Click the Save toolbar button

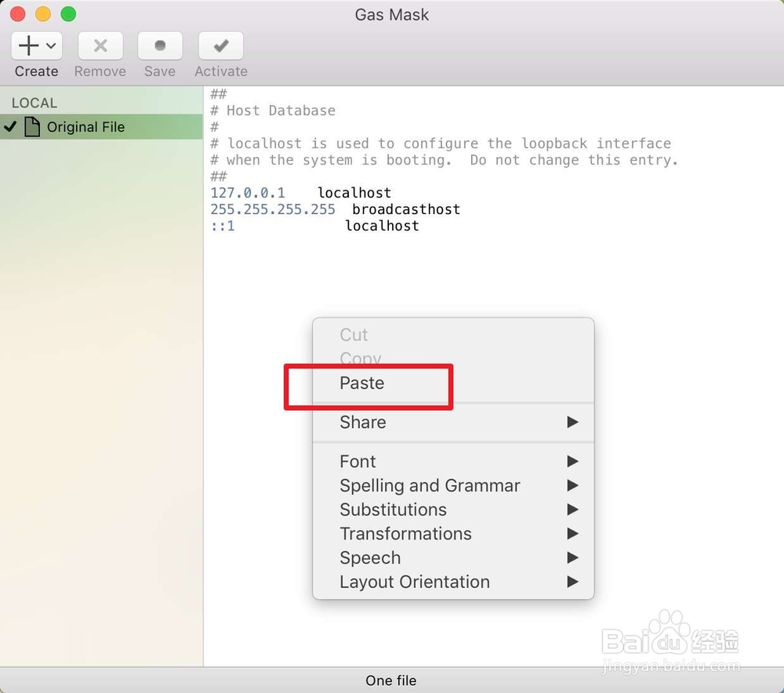click(x=160, y=45)
